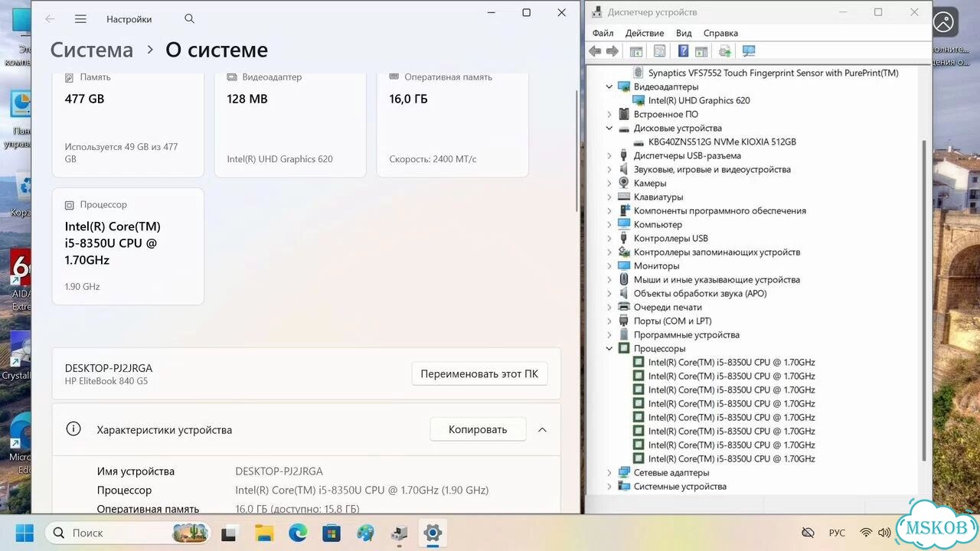Collapse Дисковые устройства node

(x=609, y=128)
